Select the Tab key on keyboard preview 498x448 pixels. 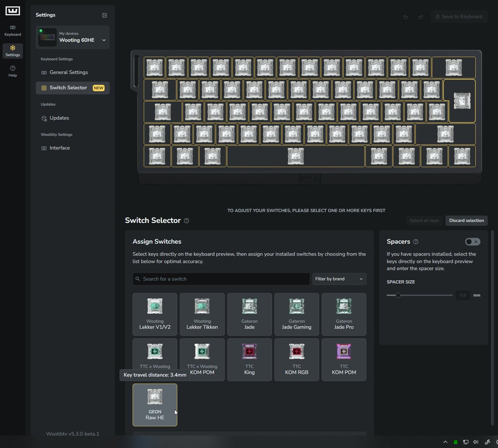tap(160, 90)
